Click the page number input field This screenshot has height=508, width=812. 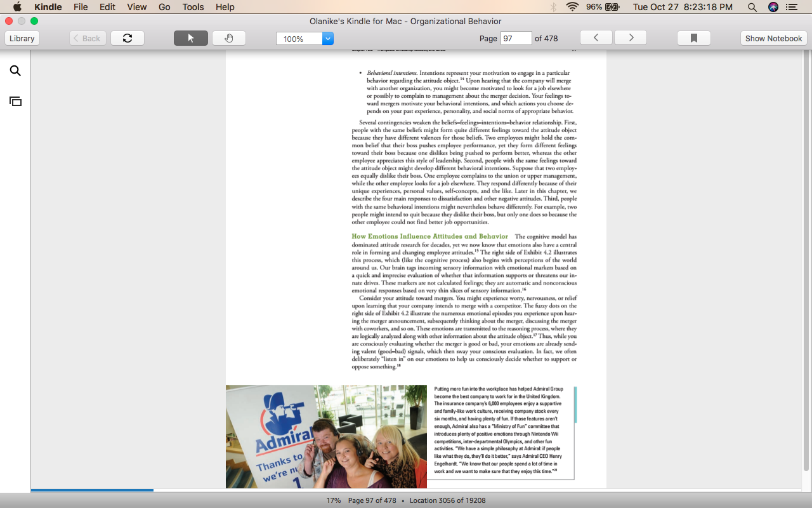516,38
